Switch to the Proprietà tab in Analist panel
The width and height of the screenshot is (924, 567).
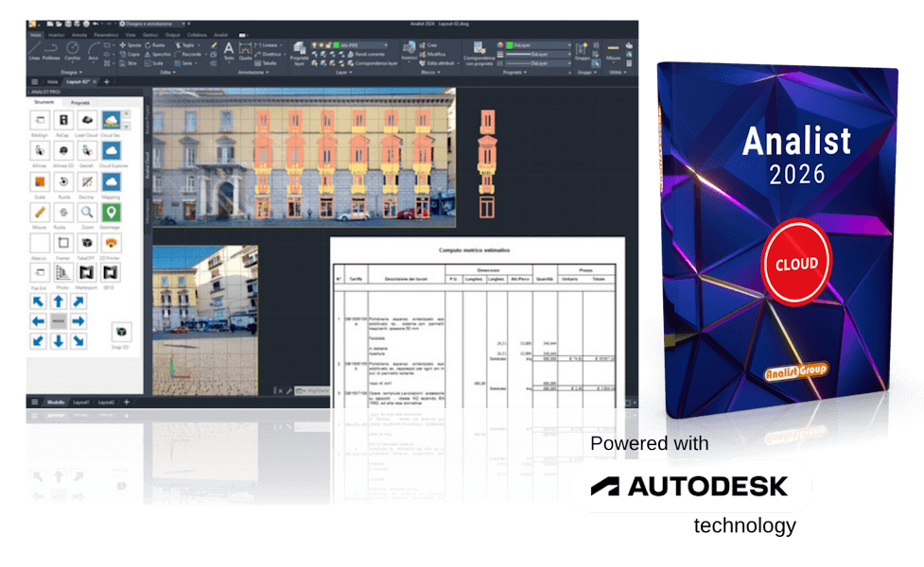pos(80,102)
